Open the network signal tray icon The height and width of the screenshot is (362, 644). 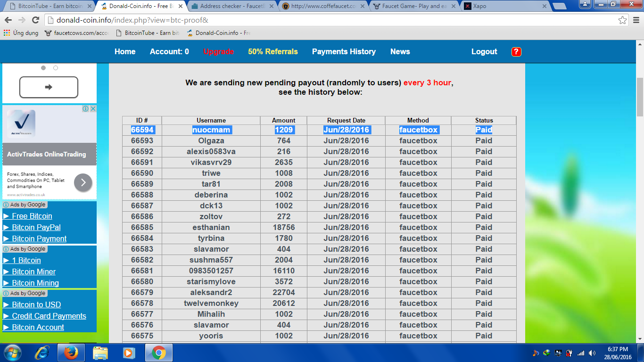581,353
